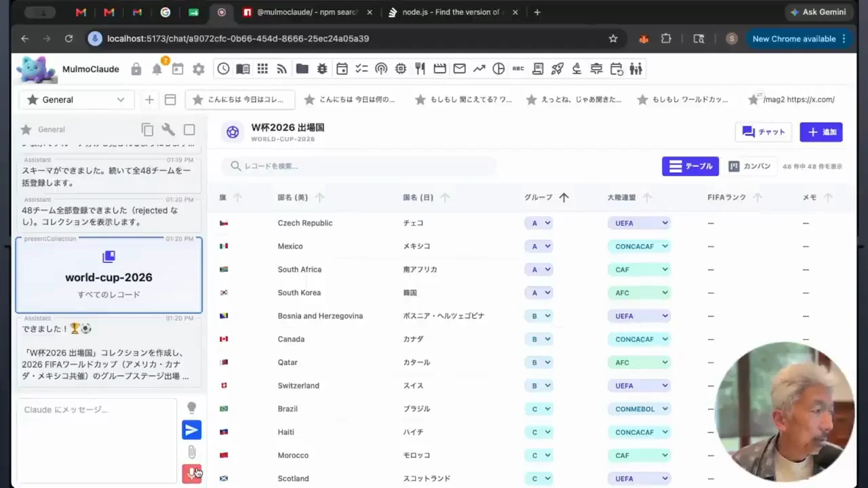Click the open book toolbar icon
868x488 pixels.
coord(243,68)
